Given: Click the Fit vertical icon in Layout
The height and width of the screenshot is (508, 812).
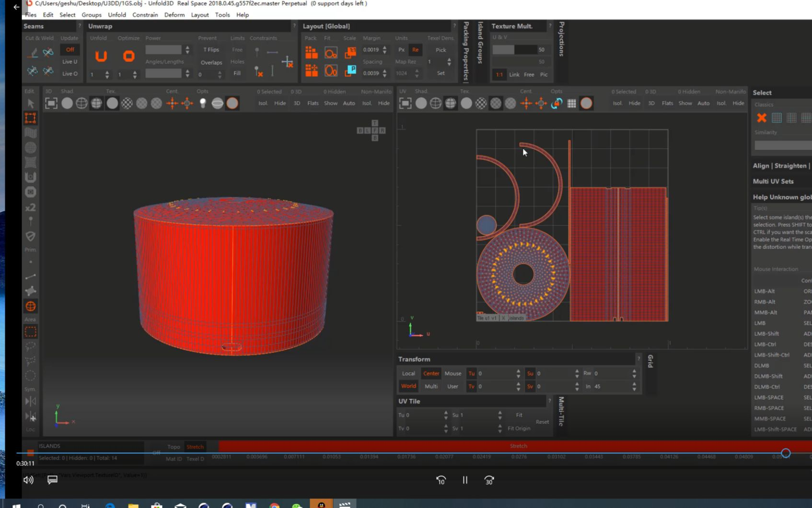Looking at the screenshot, I should pyautogui.click(x=331, y=71).
